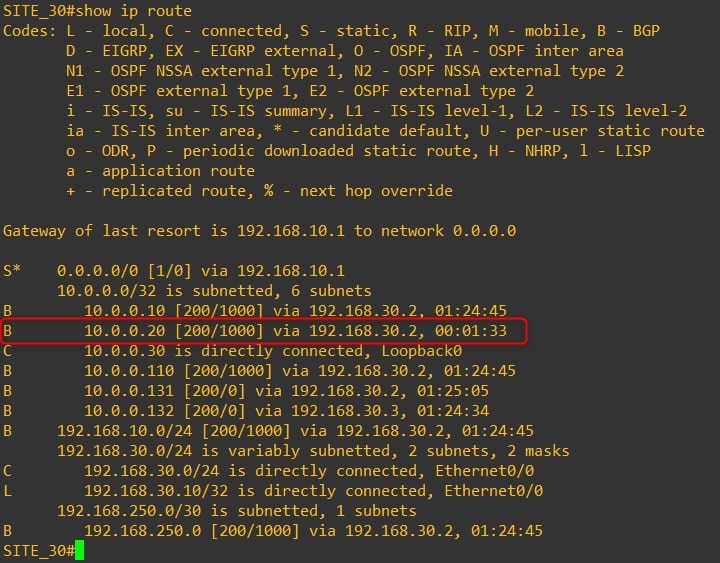The width and height of the screenshot is (720, 563).
Task: Click the 10.0.0.131 route entry
Action: tap(246, 391)
